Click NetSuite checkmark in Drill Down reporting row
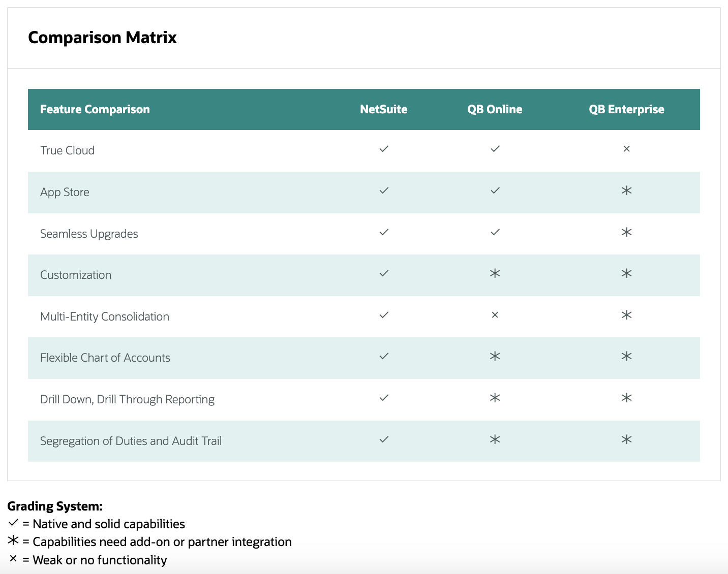The image size is (728, 574). (384, 398)
